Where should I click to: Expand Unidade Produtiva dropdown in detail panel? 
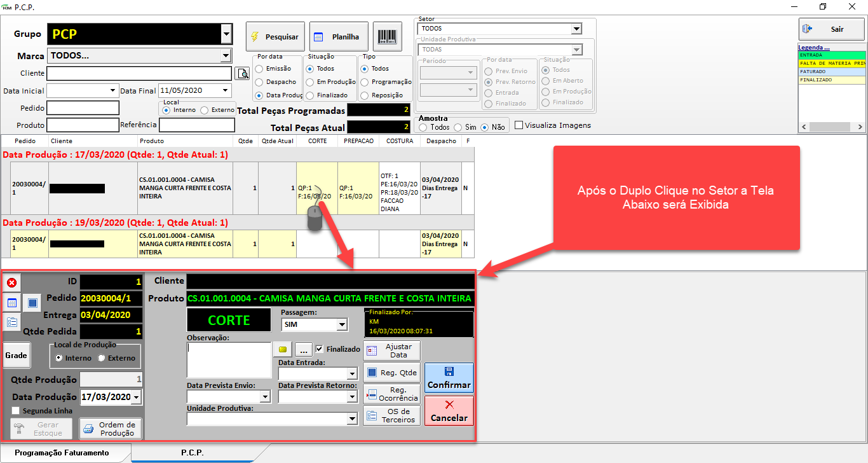click(x=353, y=418)
